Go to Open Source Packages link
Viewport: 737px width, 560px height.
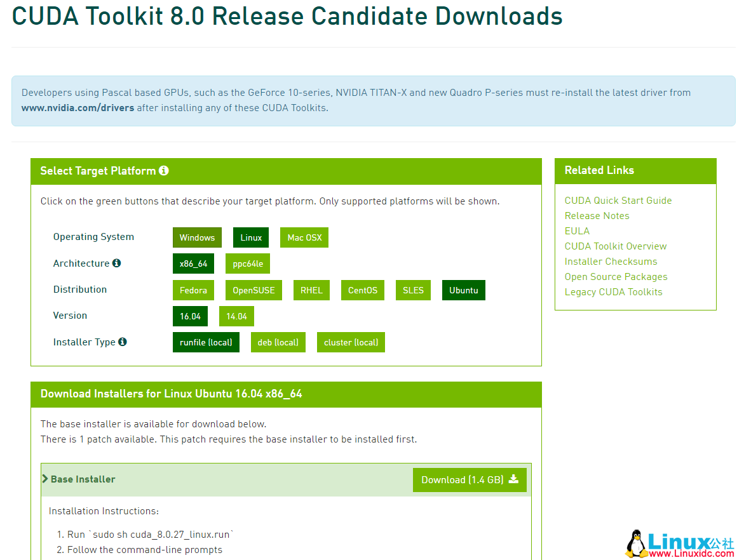616,277
